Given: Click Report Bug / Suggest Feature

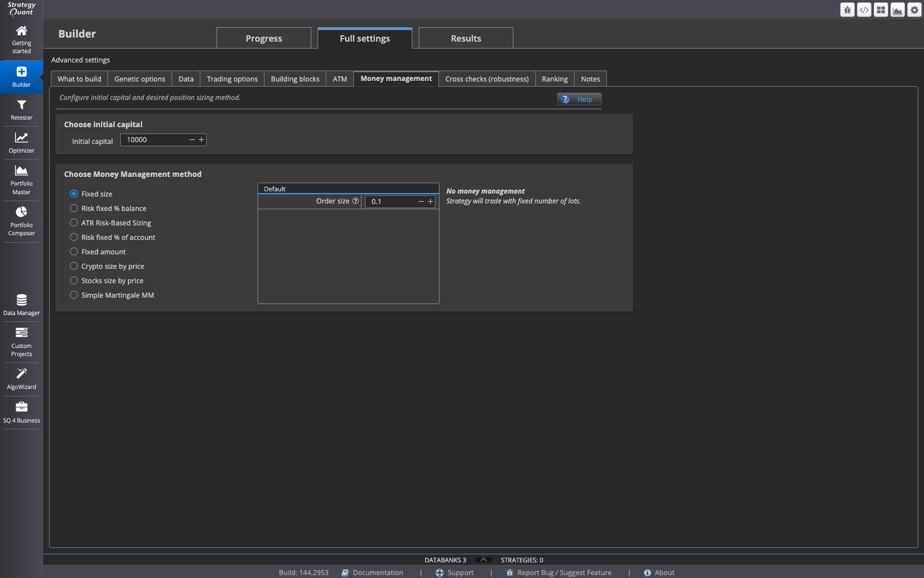Looking at the screenshot, I should tap(558, 572).
